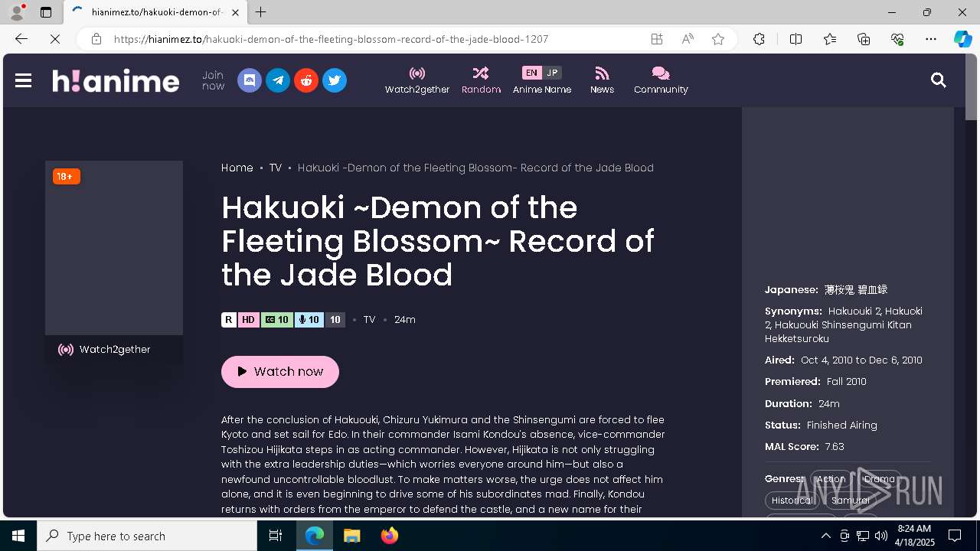Open Task View on taskbar
The image size is (980, 551).
(x=276, y=536)
